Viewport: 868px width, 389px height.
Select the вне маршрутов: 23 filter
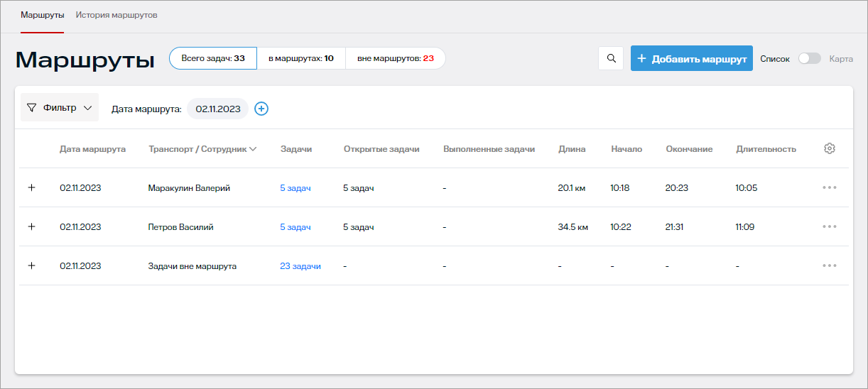tap(395, 58)
